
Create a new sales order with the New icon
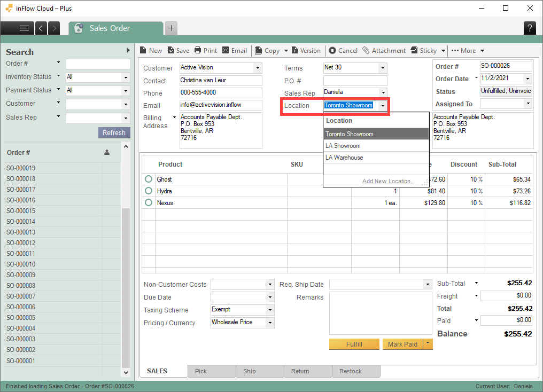[x=151, y=50]
